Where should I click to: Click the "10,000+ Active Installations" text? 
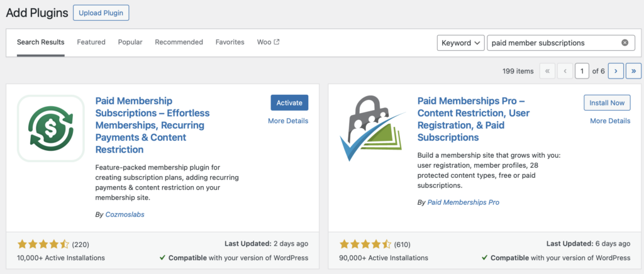[61, 258]
